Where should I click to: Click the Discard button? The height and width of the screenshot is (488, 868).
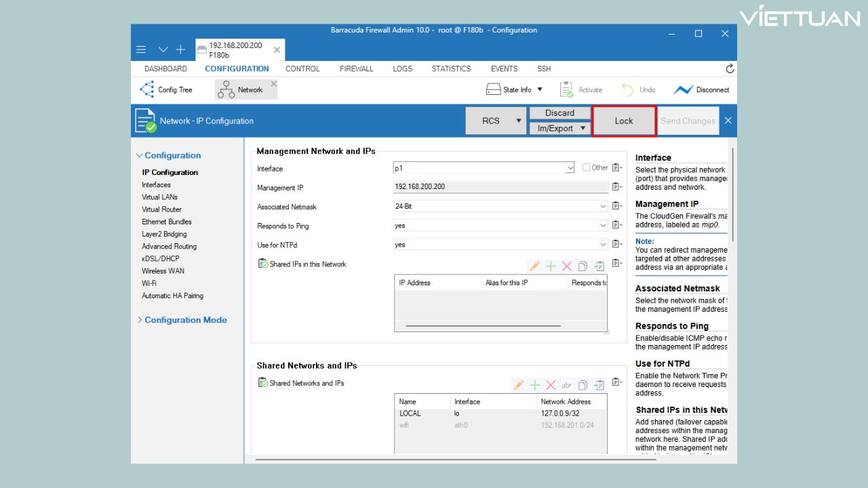559,113
